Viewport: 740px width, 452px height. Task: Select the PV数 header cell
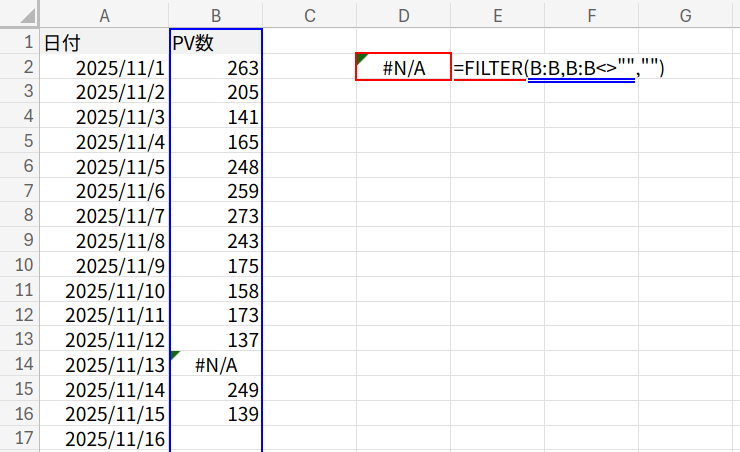click(x=215, y=43)
